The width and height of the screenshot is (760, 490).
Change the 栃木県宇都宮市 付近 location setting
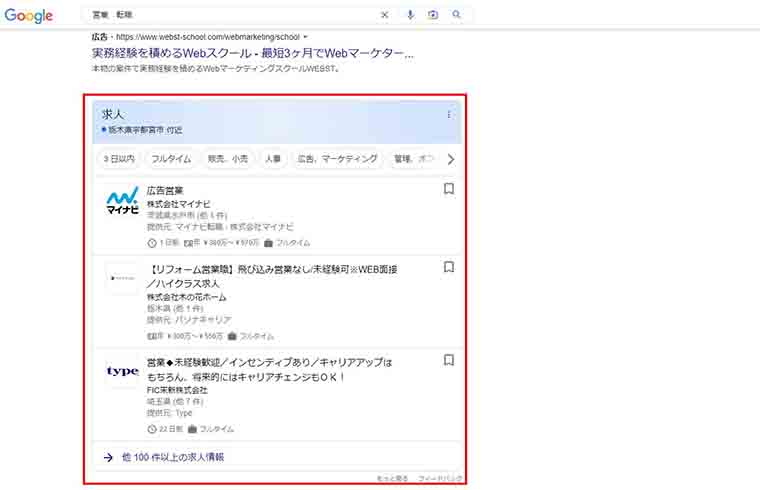click(x=142, y=130)
